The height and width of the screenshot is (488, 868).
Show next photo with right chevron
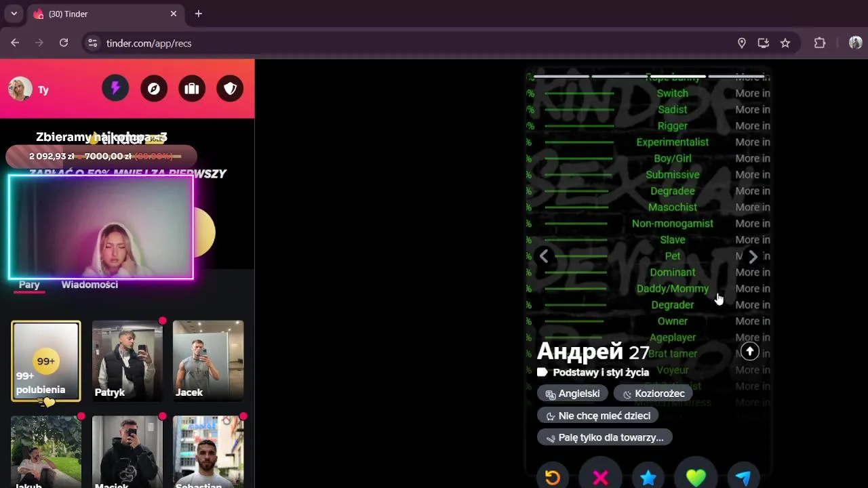(753, 256)
